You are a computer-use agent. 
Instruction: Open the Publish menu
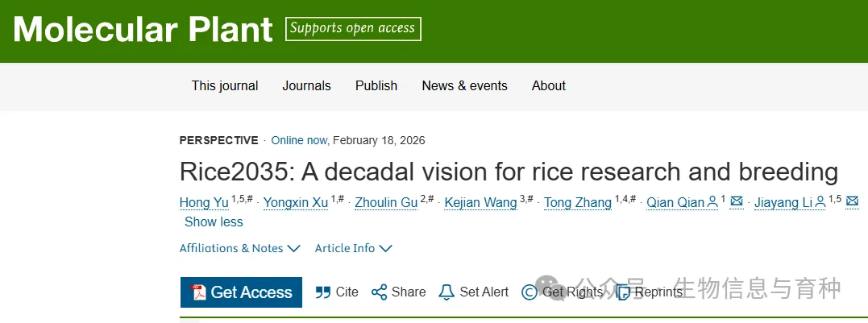click(x=376, y=85)
